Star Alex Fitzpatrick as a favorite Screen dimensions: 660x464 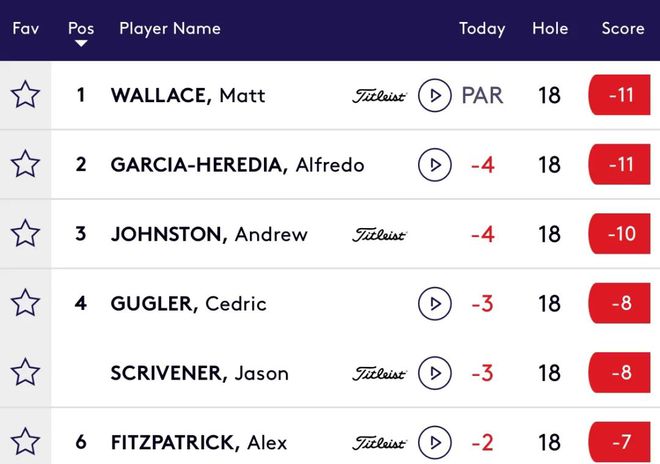25,442
